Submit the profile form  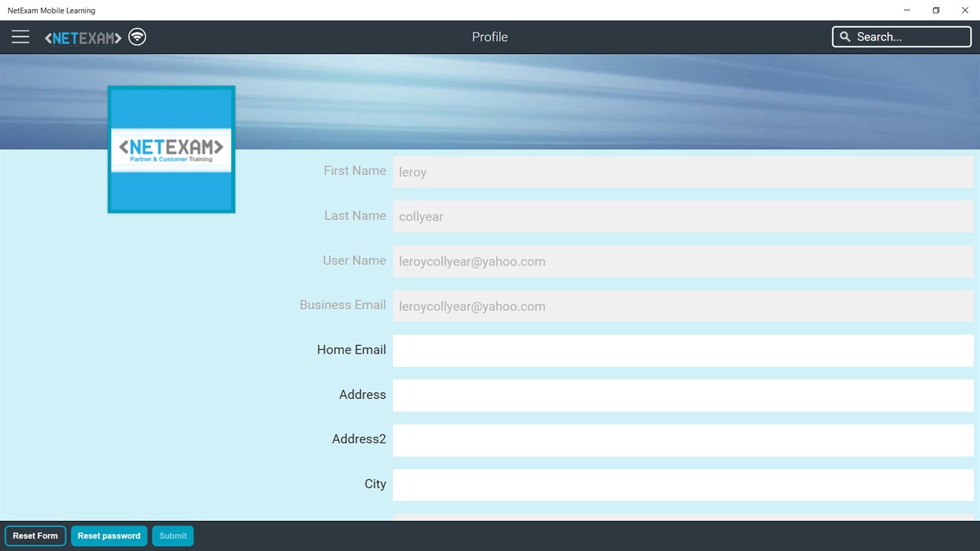coord(172,535)
